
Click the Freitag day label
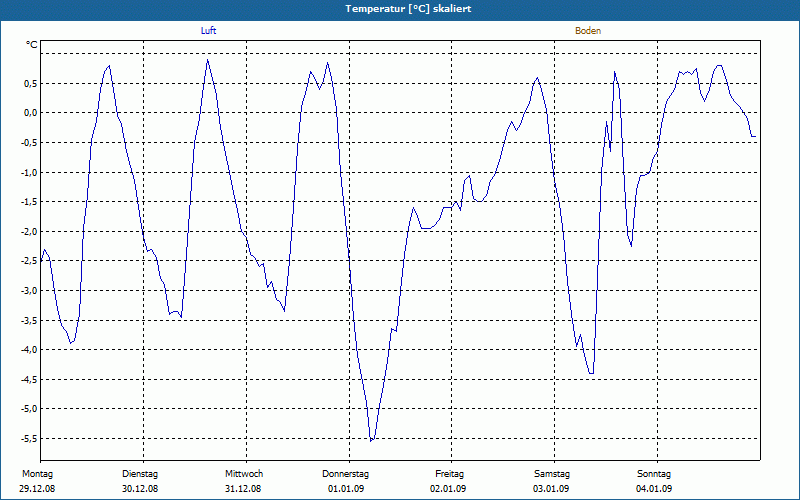(449, 474)
